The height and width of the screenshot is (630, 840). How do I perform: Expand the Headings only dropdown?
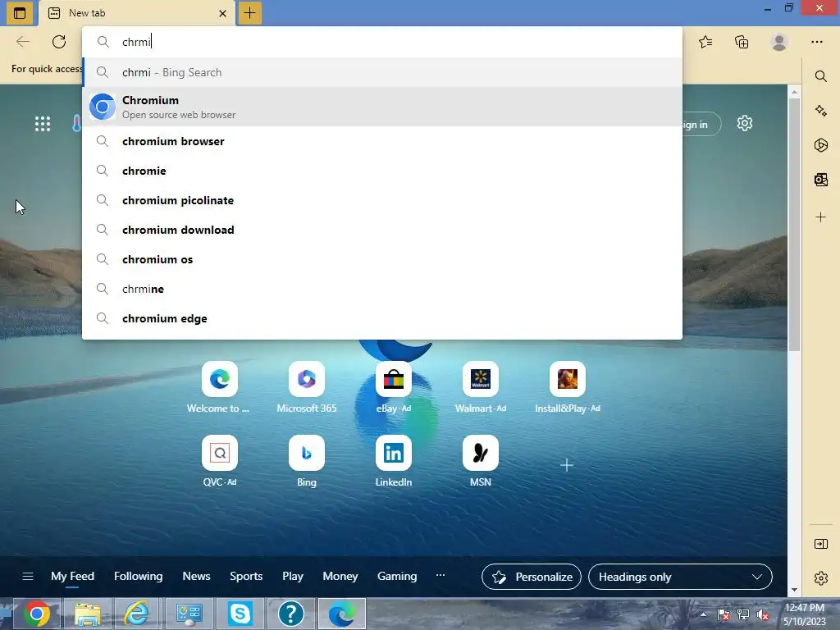[x=680, y=577]
